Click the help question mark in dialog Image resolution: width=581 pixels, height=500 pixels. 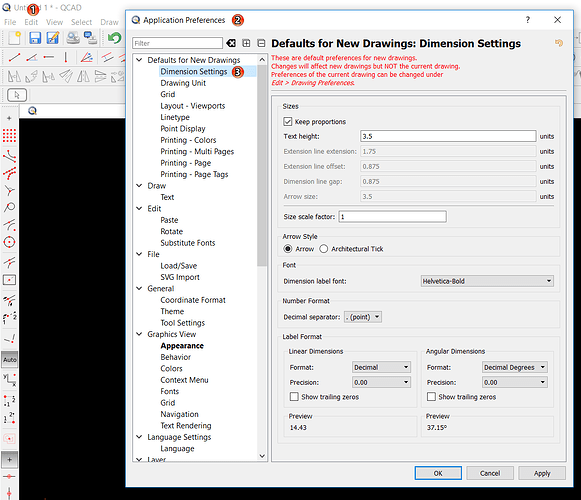(528, 20)
